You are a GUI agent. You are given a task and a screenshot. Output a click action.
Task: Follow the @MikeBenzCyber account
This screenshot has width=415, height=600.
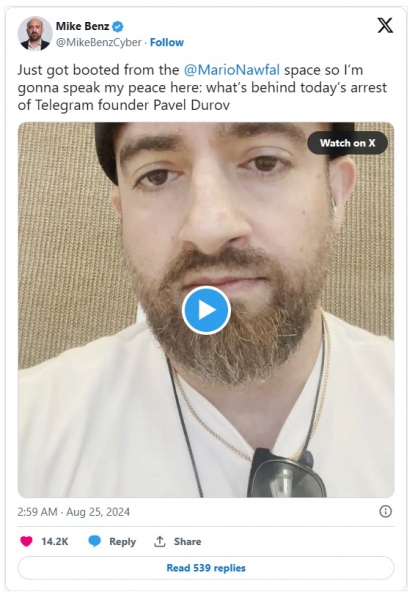[167, 42]
